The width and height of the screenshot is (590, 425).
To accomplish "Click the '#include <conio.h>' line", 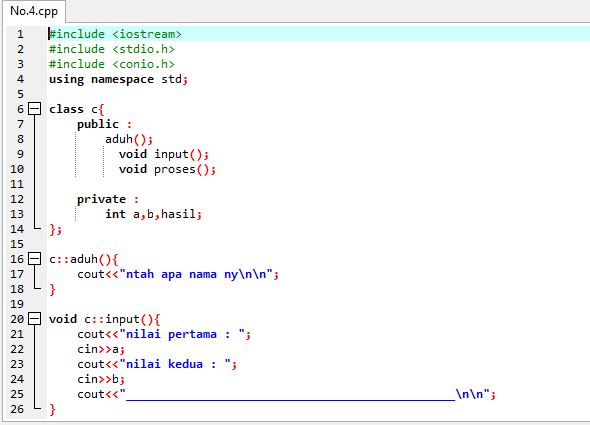I will [112, 64].
